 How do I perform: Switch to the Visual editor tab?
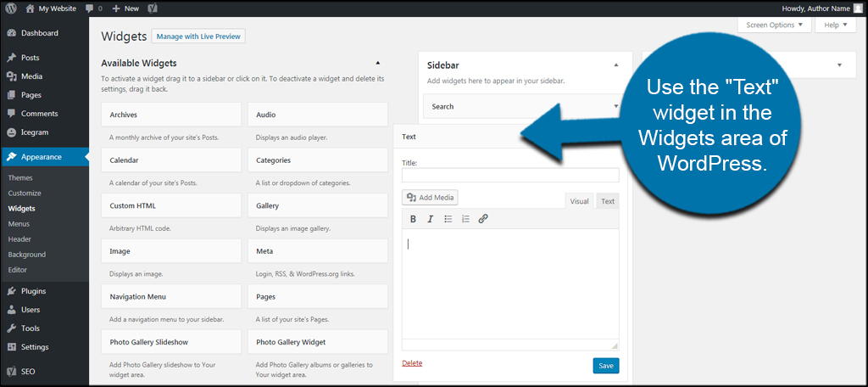(579, 201)
